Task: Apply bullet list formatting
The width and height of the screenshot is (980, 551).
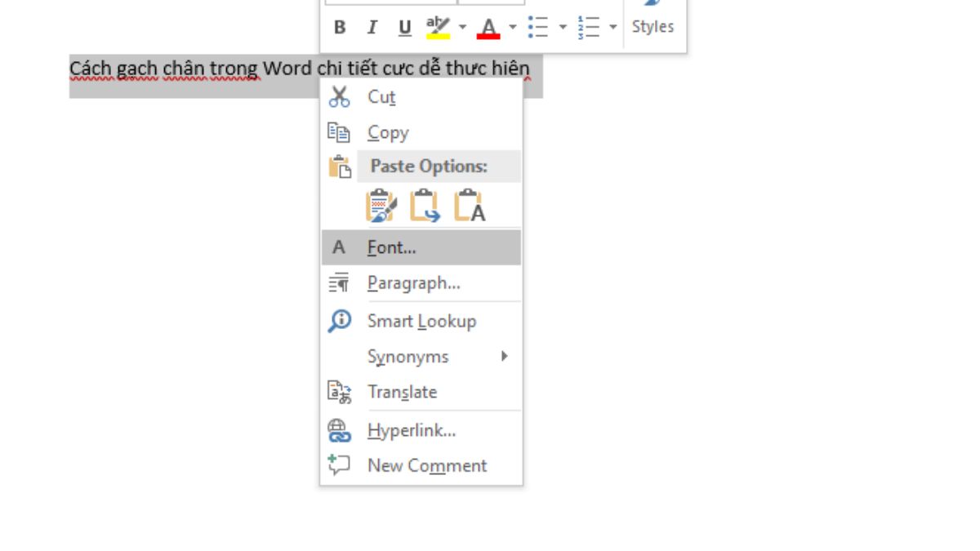Action: [x=537, y=28]
